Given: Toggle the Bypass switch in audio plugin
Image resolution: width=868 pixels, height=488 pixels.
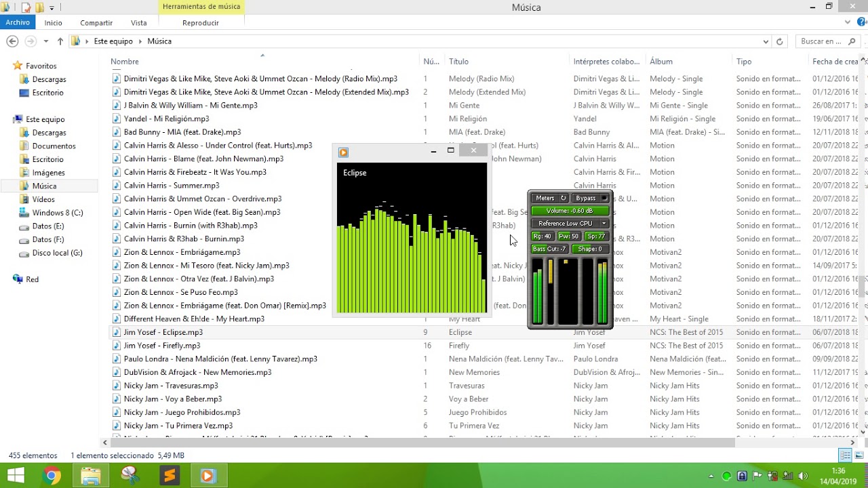Looking at the screenshot, I should point(590,198).
